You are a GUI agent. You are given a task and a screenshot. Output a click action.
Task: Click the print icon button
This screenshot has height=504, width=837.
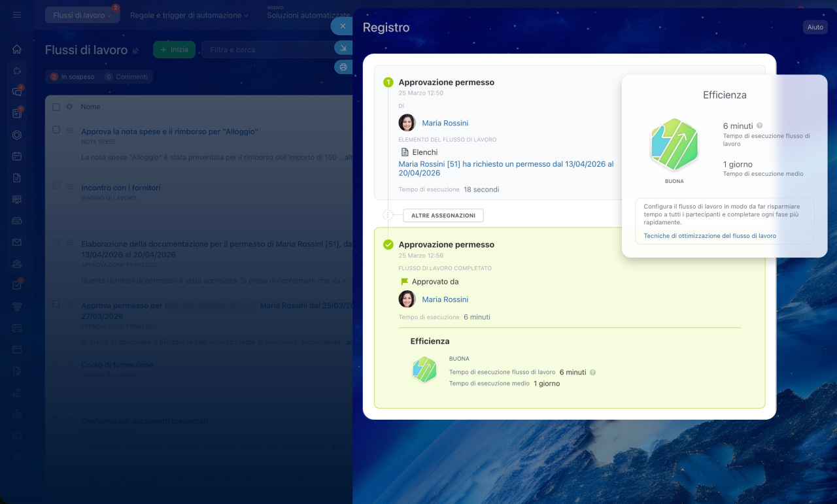click(343, 67)
